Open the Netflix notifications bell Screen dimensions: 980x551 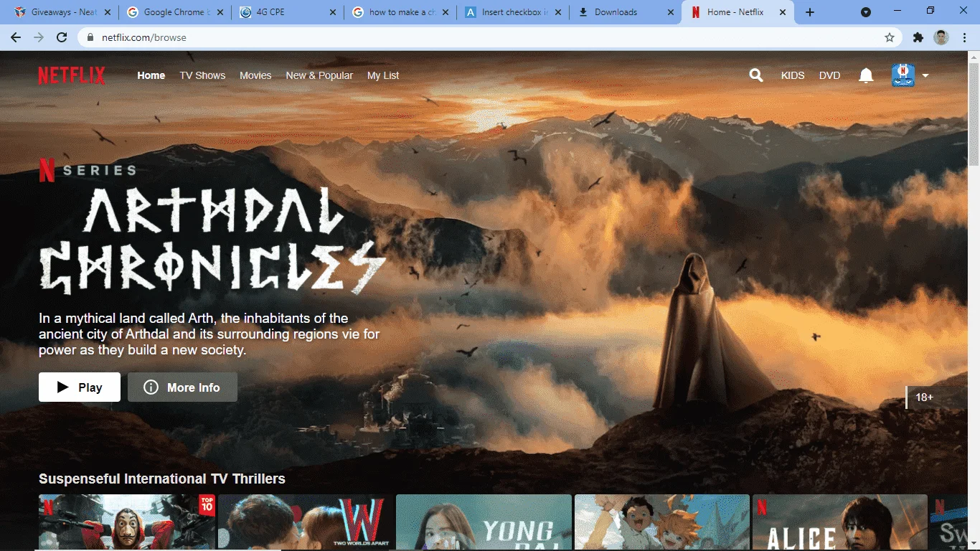866,75
